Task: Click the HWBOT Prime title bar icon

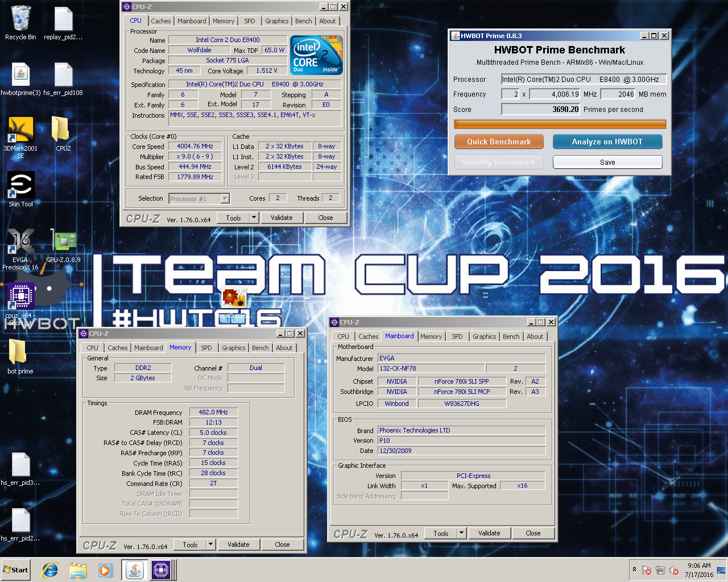Action: click(x=455, y=36)
